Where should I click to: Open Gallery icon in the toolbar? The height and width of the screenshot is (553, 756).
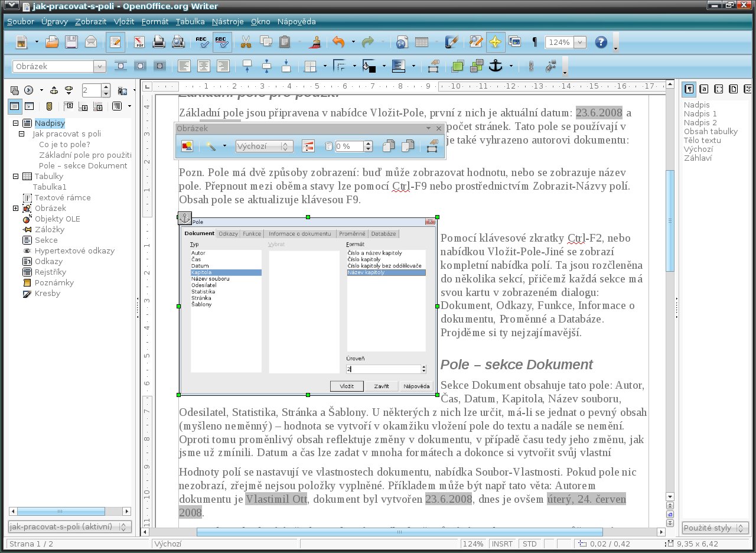pos(515,42)
